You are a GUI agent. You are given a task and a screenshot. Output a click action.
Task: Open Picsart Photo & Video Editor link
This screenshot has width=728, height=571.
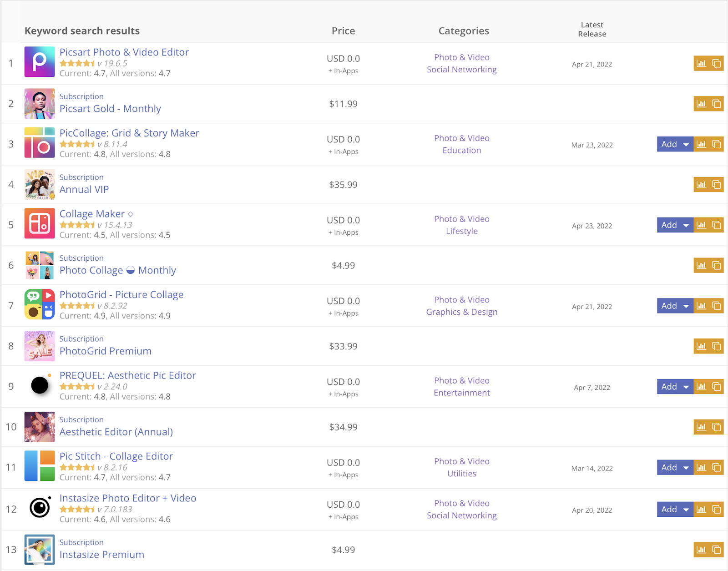[x=124, y=52]
